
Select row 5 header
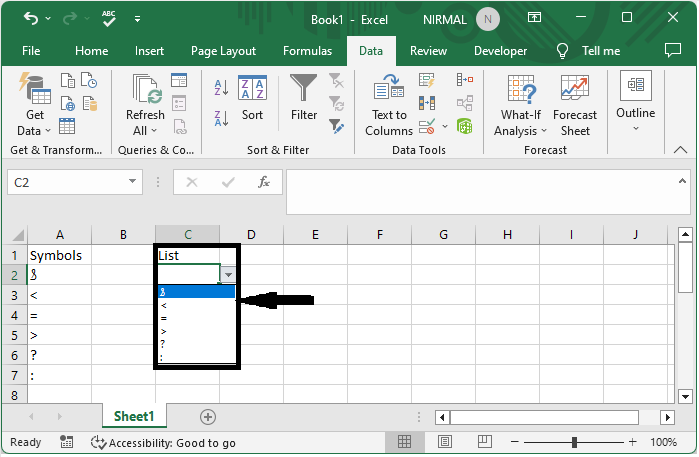[14, 335]
